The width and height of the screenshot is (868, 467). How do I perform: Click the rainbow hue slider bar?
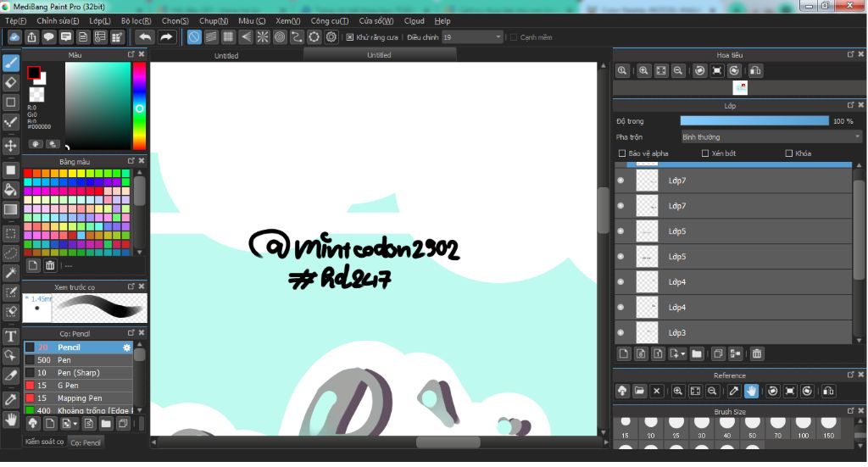(139, 106)
